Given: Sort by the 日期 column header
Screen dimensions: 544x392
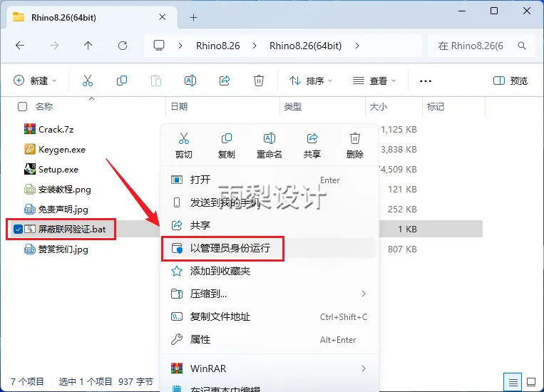Looking at the screenshot, I should click(179, 106).
